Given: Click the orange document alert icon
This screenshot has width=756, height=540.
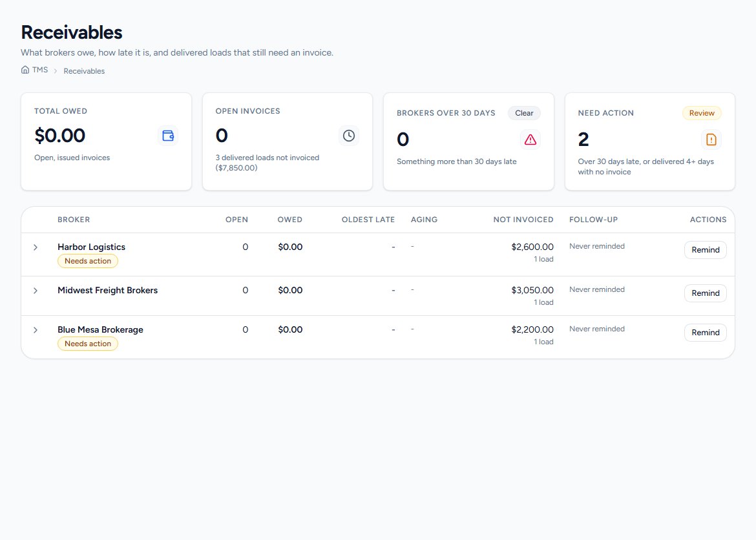Looking at the screenshot, I should (711, 140).
